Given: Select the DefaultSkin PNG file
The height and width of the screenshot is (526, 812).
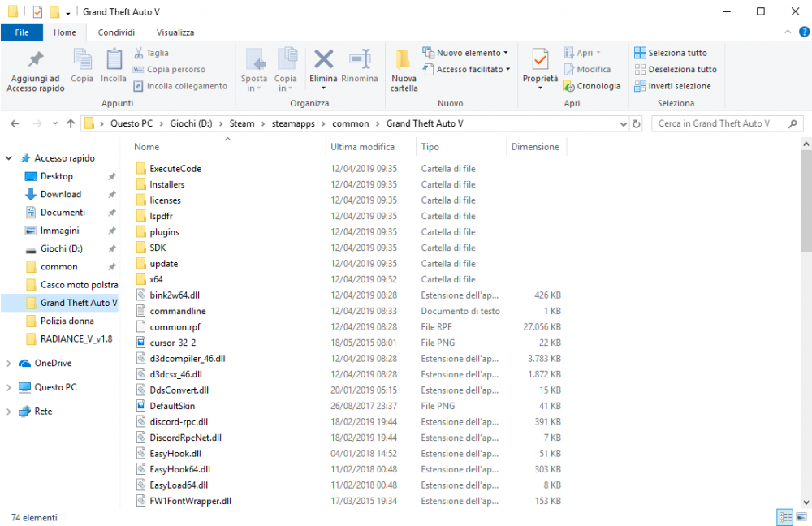Looking at the screenshot, I should [x=172, y=407].
